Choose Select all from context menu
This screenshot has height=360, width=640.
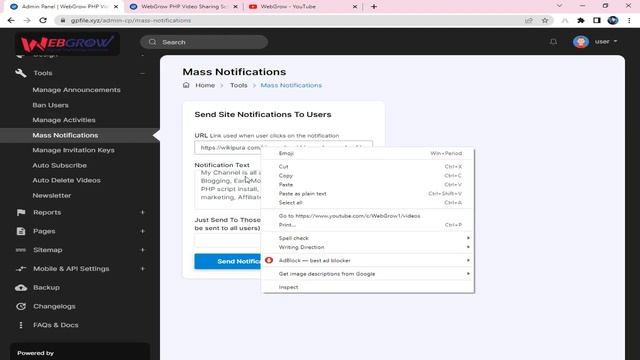click(367, 202)
